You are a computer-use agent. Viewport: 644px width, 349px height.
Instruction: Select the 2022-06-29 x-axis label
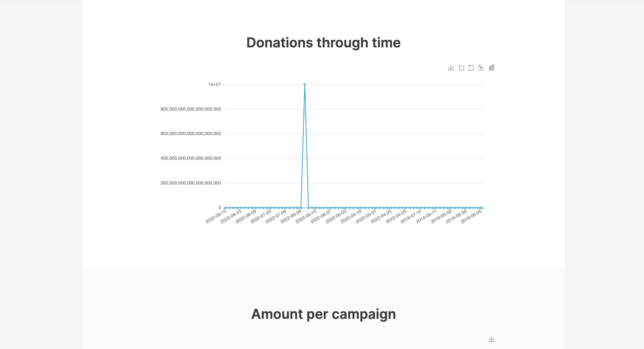coord(291,217)
